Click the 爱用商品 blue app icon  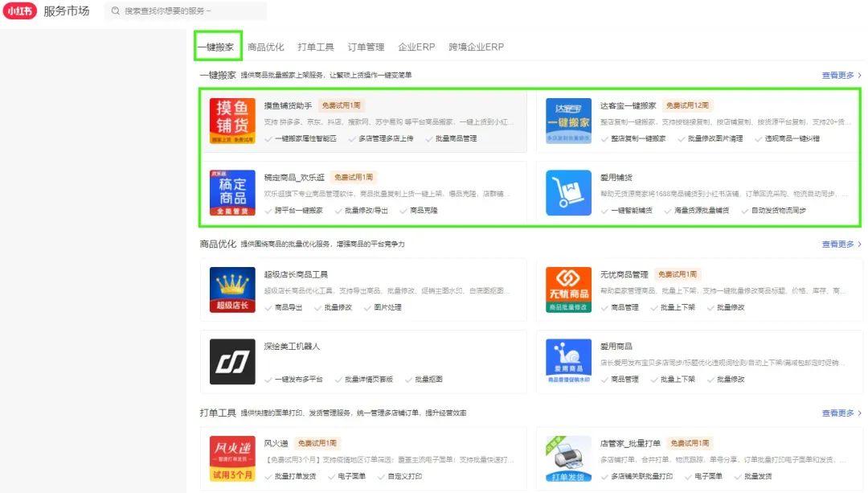568,360
